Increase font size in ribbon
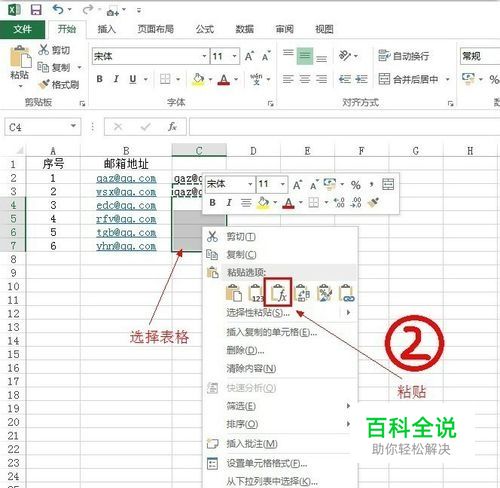The width and height of the screenshot is (500, 488). 249,56
